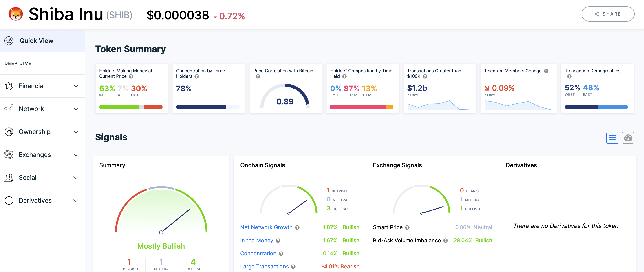Click the Smart Price signal label
The width and height of the screenshot is (644, 272).
[388, 227]
